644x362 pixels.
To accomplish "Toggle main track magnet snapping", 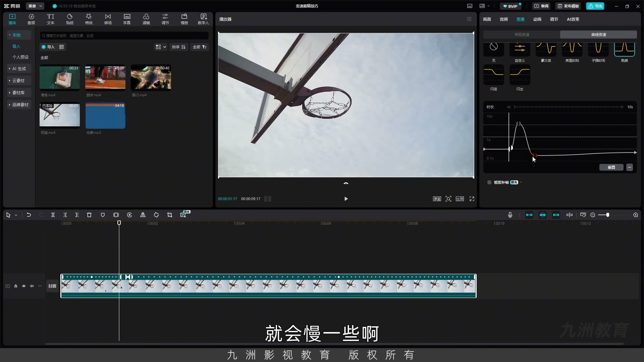I will click(529, 215).
